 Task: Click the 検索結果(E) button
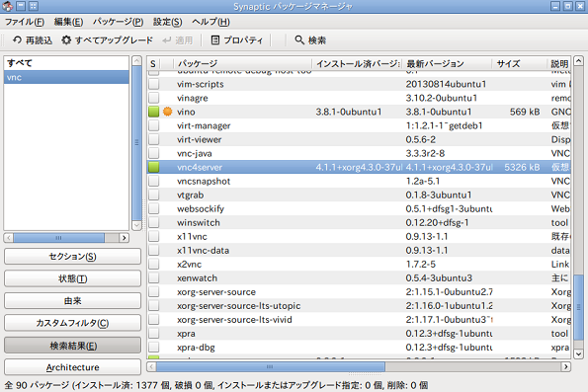[x=73, y=346]
